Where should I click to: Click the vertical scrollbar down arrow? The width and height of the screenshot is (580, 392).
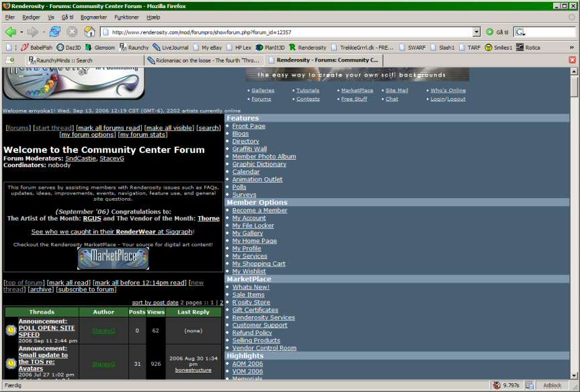(574, 376)
